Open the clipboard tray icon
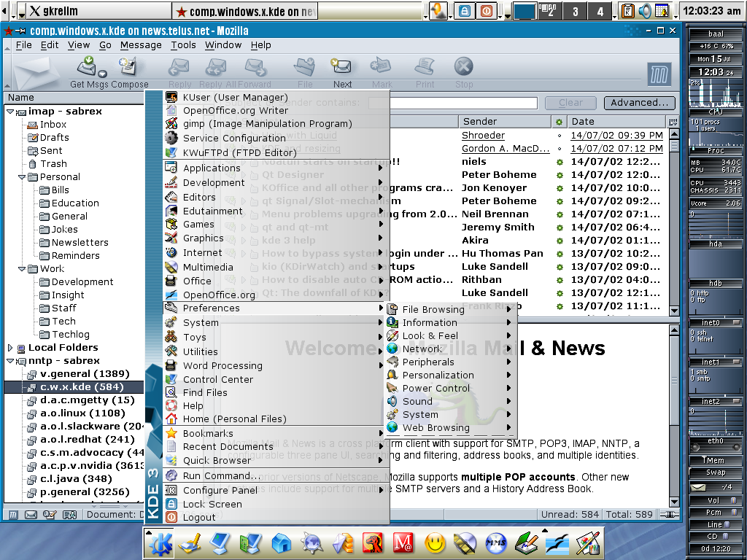Screen dimensions: 747x560 (x=628, y=10)
